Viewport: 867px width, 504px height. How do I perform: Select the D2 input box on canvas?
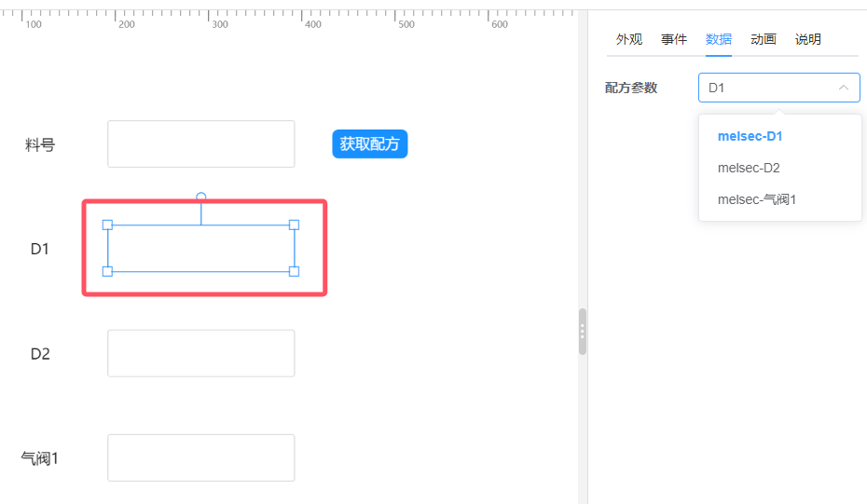(201, 353)
